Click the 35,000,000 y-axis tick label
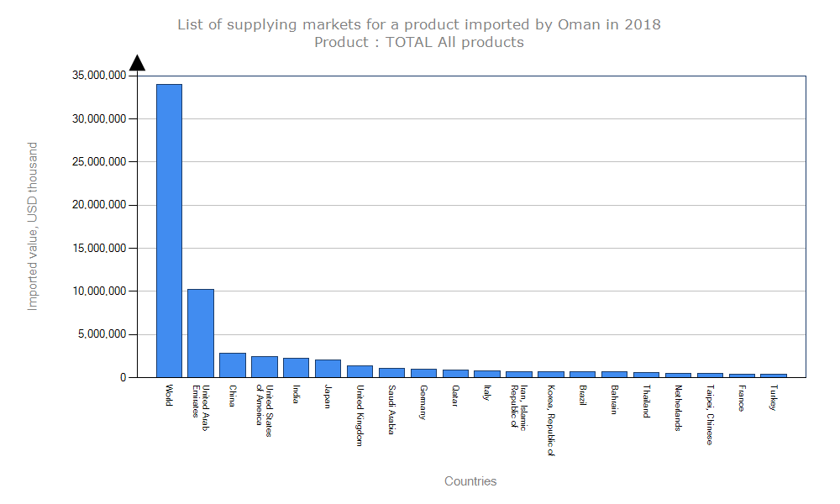Viewport: 840px width, 504px height. (99, 76)
